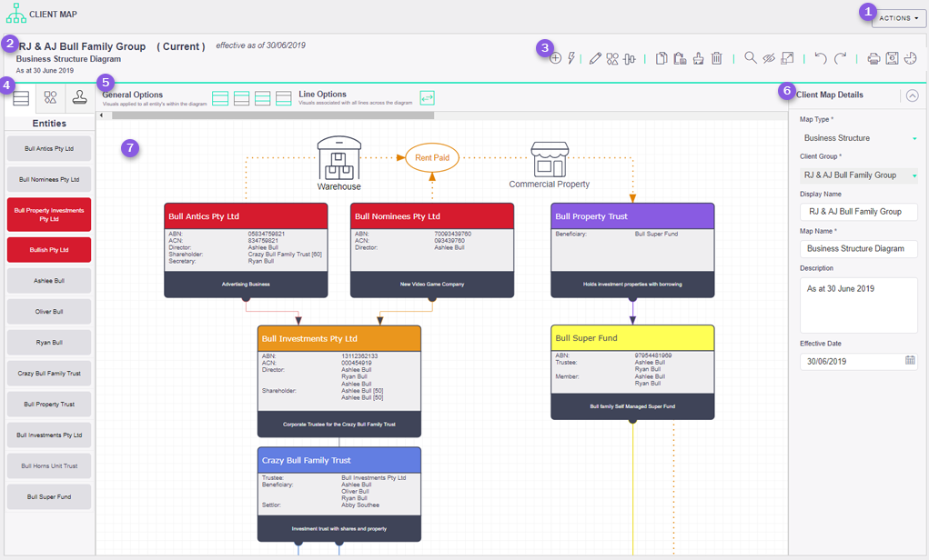This screenshot has height=560, width=929.
Task: Select Bull Super Fund in Entities list
Action: pos(49,496)
